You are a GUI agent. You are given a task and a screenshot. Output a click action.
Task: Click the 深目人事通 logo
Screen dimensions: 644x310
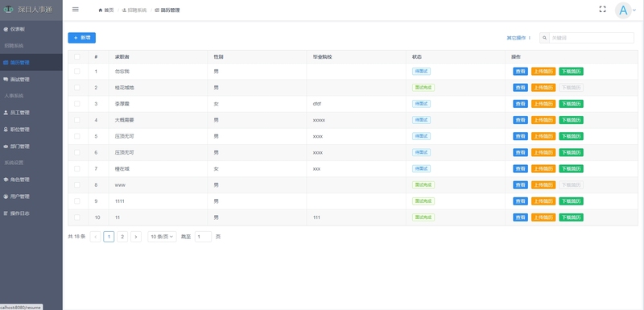coord(28,10)
